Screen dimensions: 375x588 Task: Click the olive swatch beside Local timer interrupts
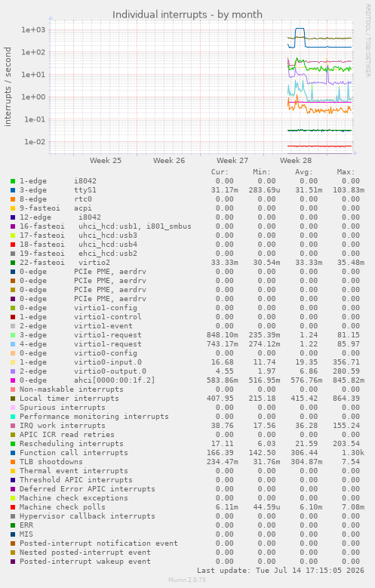point(13,399)
